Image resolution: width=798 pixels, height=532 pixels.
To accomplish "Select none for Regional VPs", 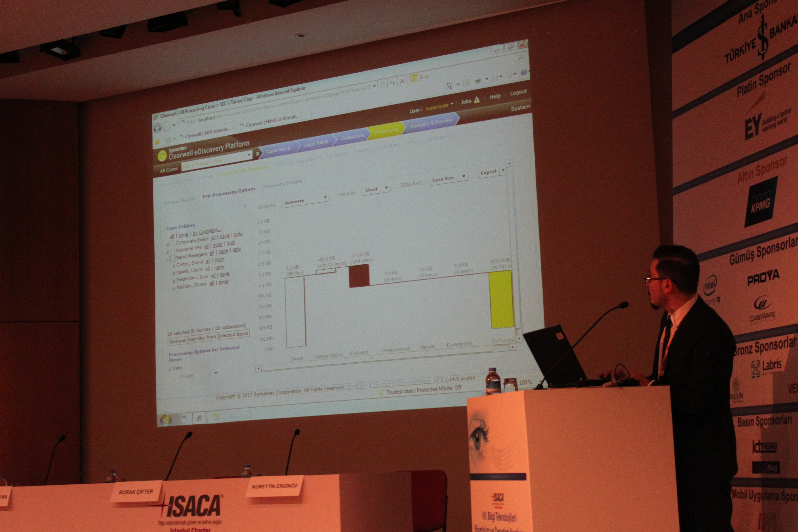I will (217, 245).
